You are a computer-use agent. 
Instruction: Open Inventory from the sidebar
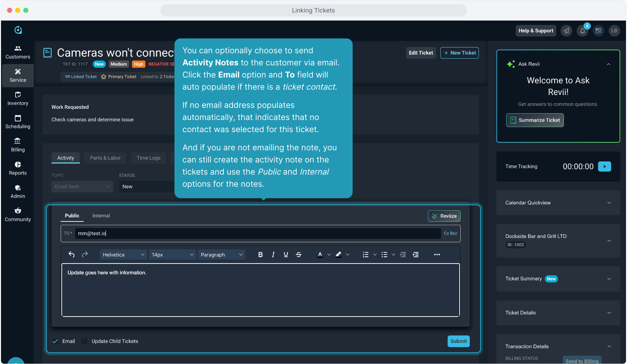coord(18,99)
